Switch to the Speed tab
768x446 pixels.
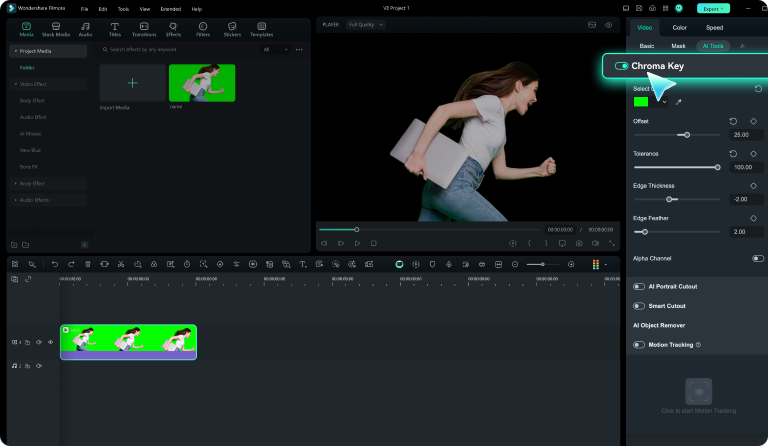714,27
